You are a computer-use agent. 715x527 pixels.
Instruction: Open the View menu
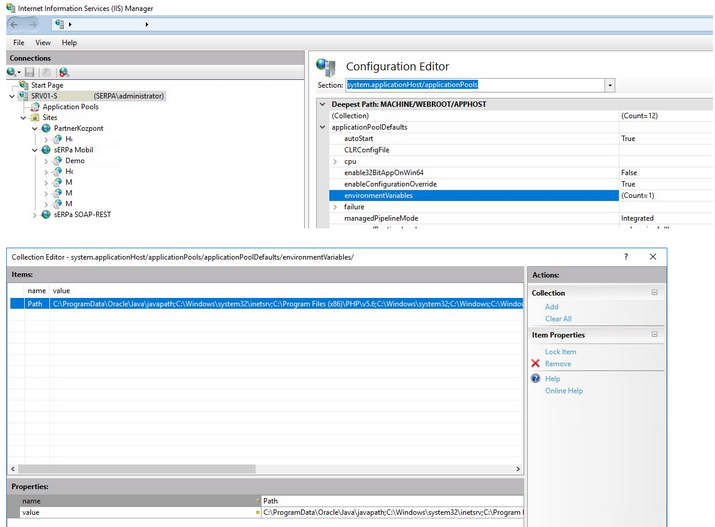point(43,43)
